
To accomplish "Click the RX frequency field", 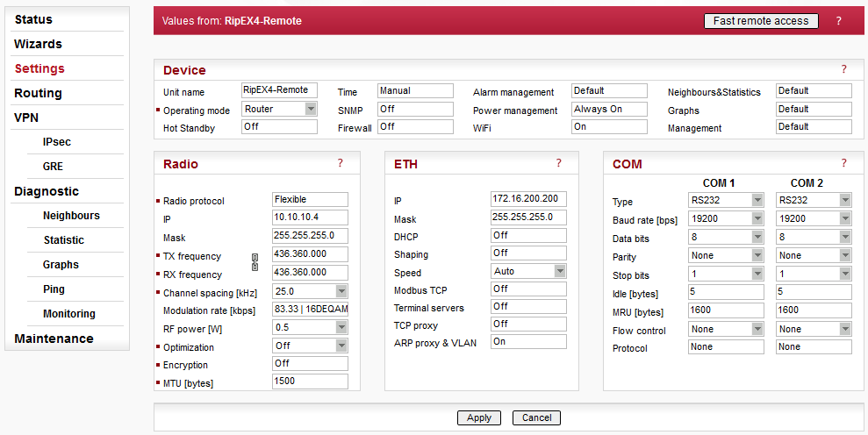I will (x=310, y=273).
